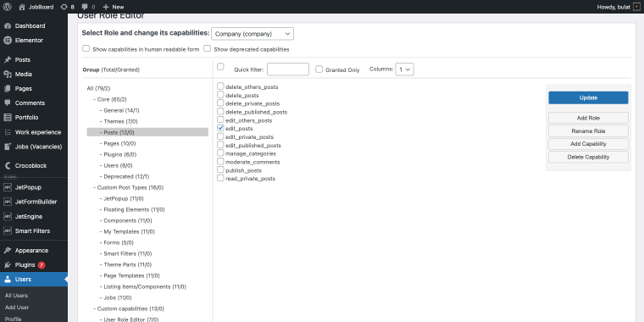This screenshot has width=644, height=322.
Task: Check publish_posts capability
Action: (x=220, y=169)
